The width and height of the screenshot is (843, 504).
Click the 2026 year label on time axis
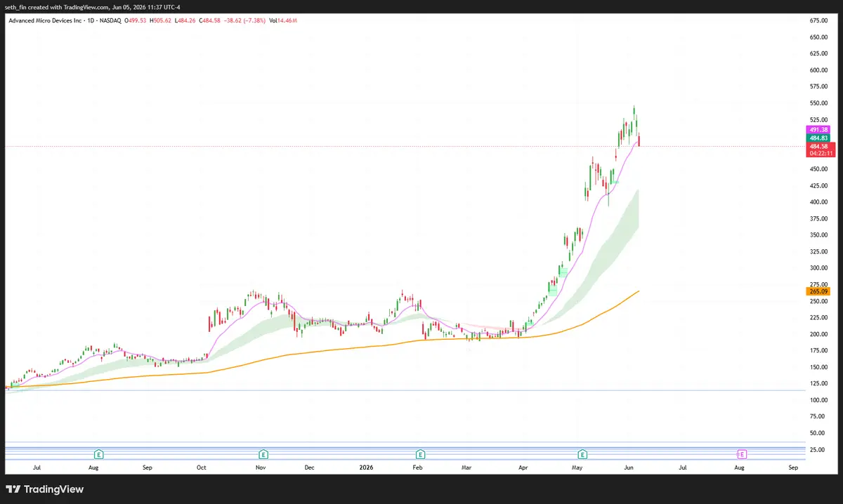tap(366, 466)
